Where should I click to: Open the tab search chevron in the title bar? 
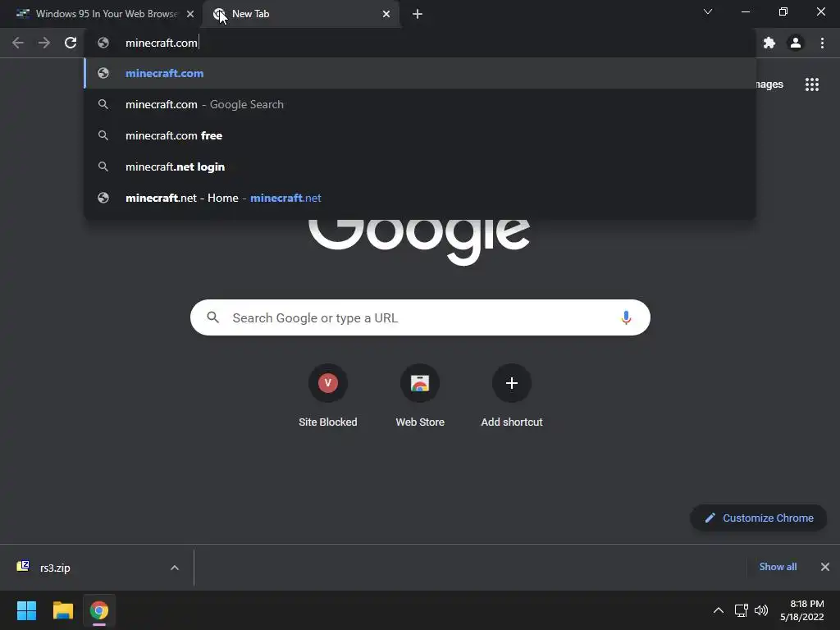coord(708,11)
